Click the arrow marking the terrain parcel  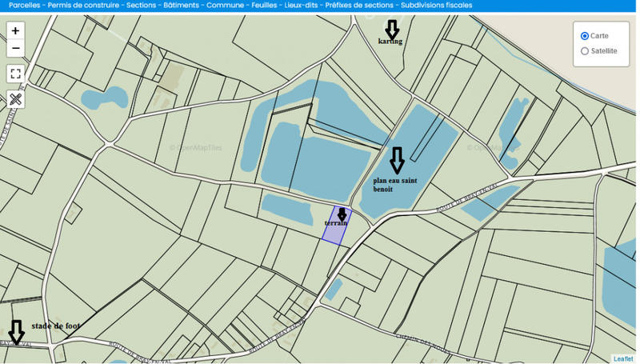(x=342, y=214)
